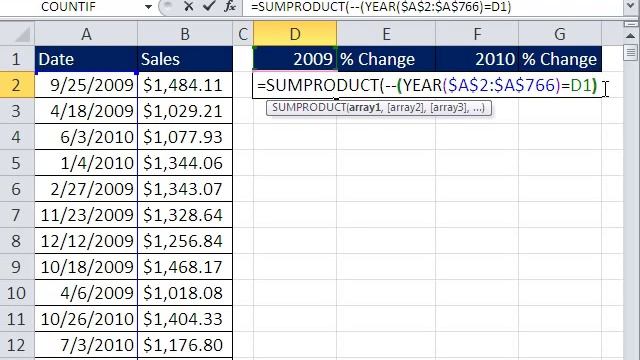Select column F header
This screenshot has height=360, width=640.
[x=477, y=34]
